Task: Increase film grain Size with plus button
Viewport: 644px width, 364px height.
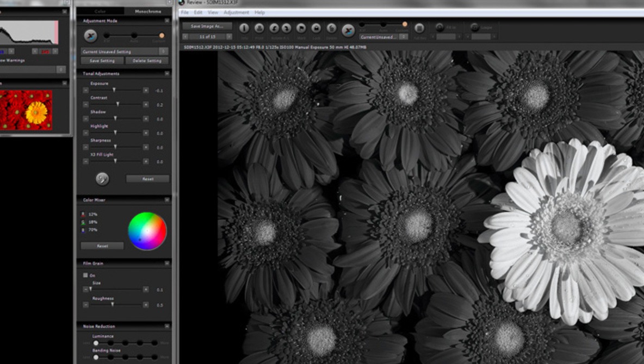Action: pos(146,290)
